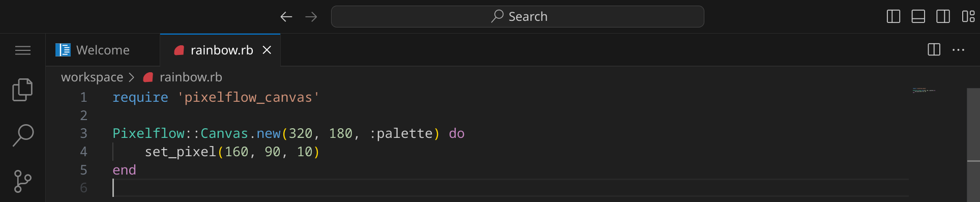Close the rainbow.rb tab
The image size is (980, 202).
[x=267, y=50]
